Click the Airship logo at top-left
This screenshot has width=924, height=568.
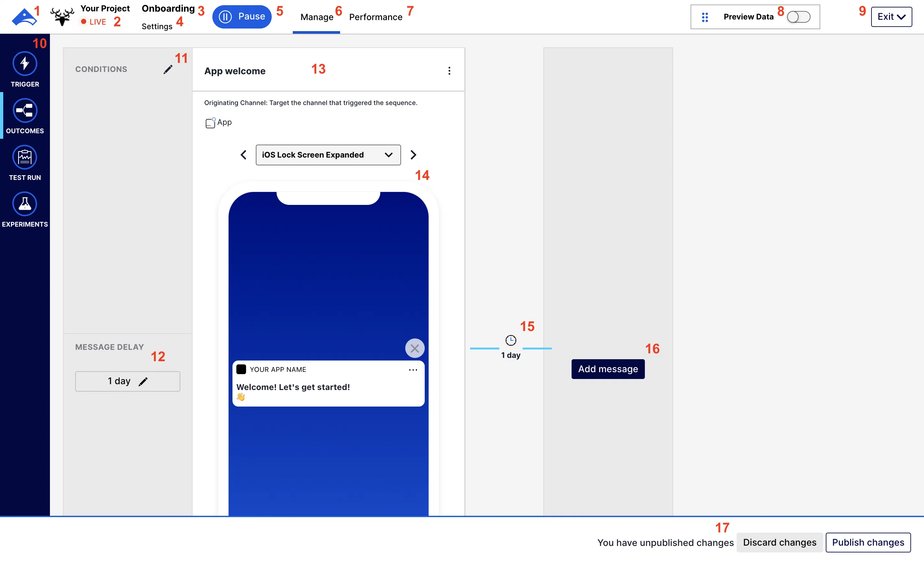click(x=24, y=17)
